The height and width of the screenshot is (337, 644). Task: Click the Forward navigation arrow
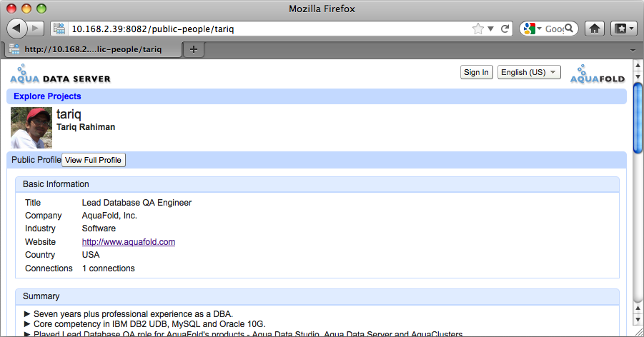[x=36, y=29]
